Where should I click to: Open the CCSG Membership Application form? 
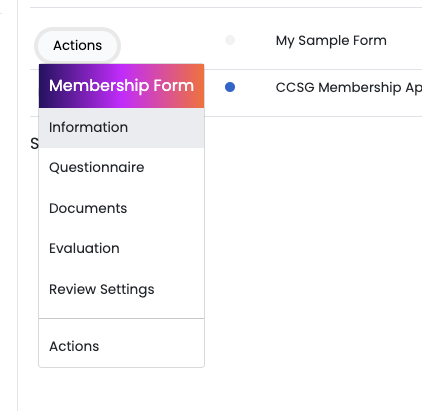(x=349, y=88)
